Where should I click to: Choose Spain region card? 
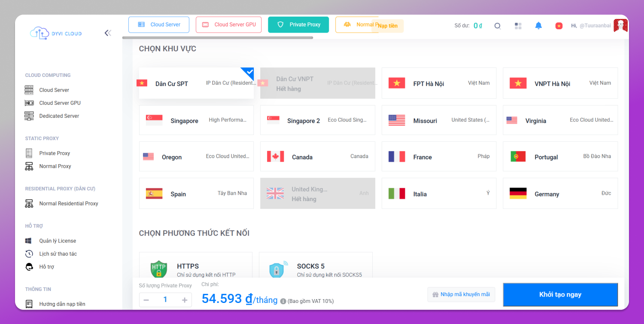tap(196, 193)
